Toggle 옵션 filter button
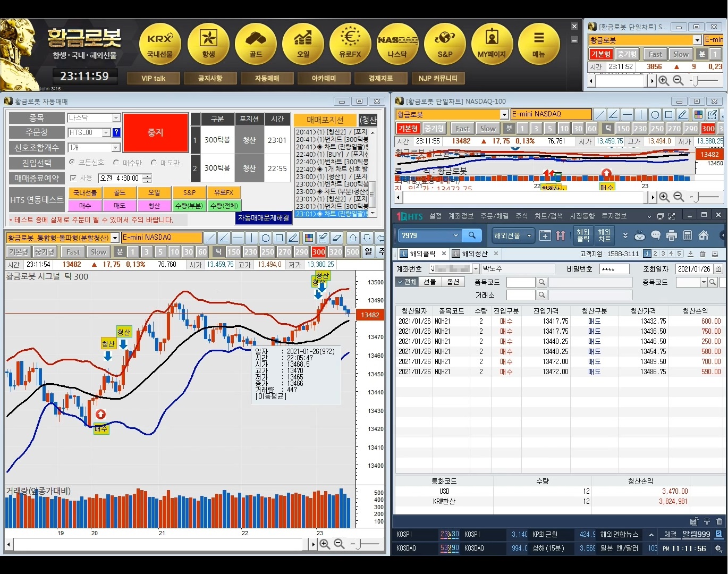The width and height of the screenshot is (728, 574). point(453,282)
